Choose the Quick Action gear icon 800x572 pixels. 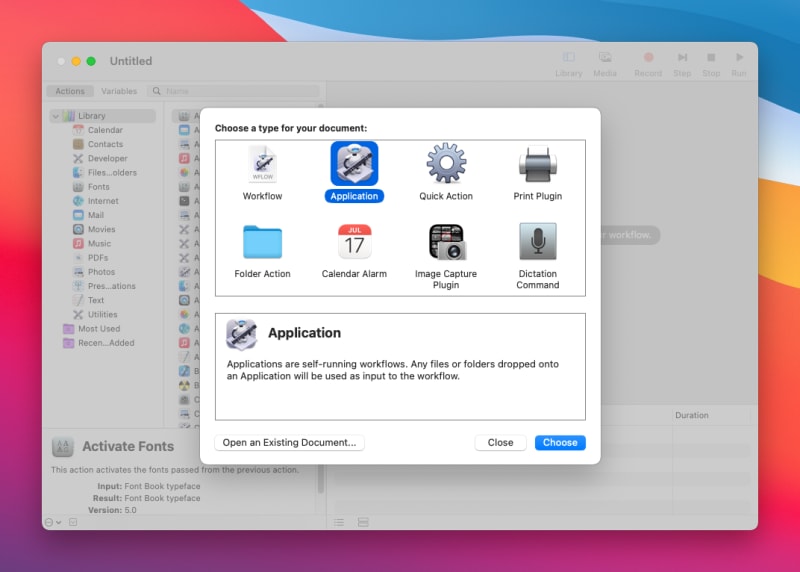(446, 163)
